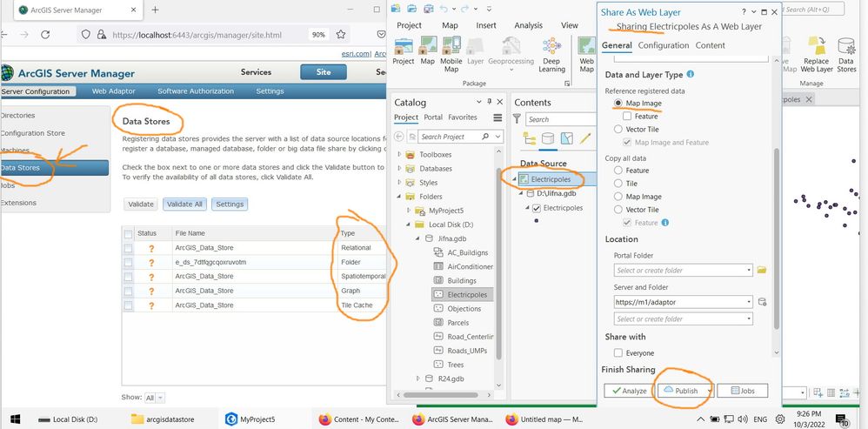Click the save project icon
The image size is (868, 429).
coord(429,9)
